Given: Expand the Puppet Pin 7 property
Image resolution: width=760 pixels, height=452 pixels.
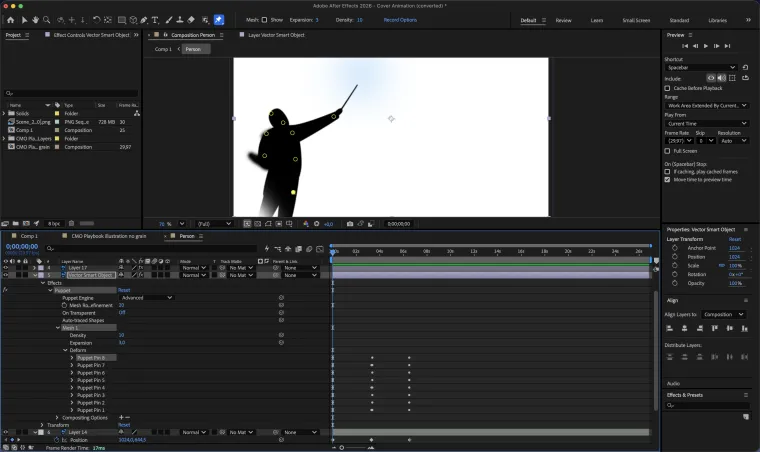Looking at the screenshot, I should pos(72,365).
